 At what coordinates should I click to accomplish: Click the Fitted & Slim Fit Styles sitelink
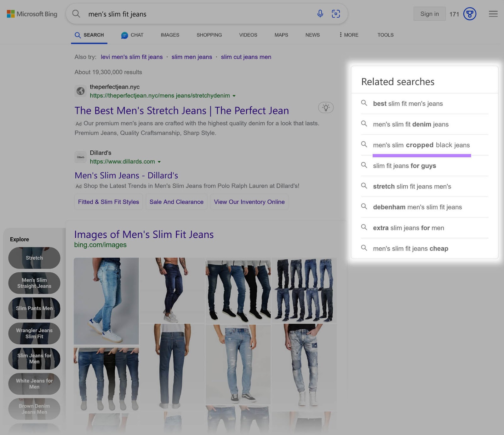(108, 202)
